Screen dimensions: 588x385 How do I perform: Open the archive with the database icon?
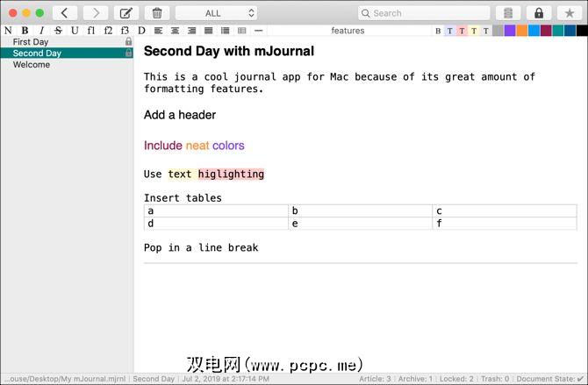pyautogui.click(x=508, y=13)
